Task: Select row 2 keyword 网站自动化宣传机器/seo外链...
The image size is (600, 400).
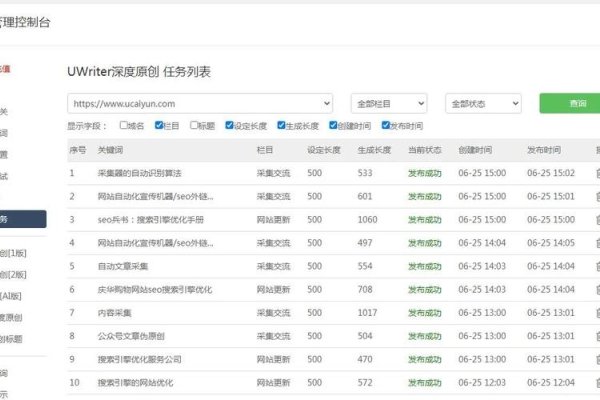Action: tap(155, 196)
